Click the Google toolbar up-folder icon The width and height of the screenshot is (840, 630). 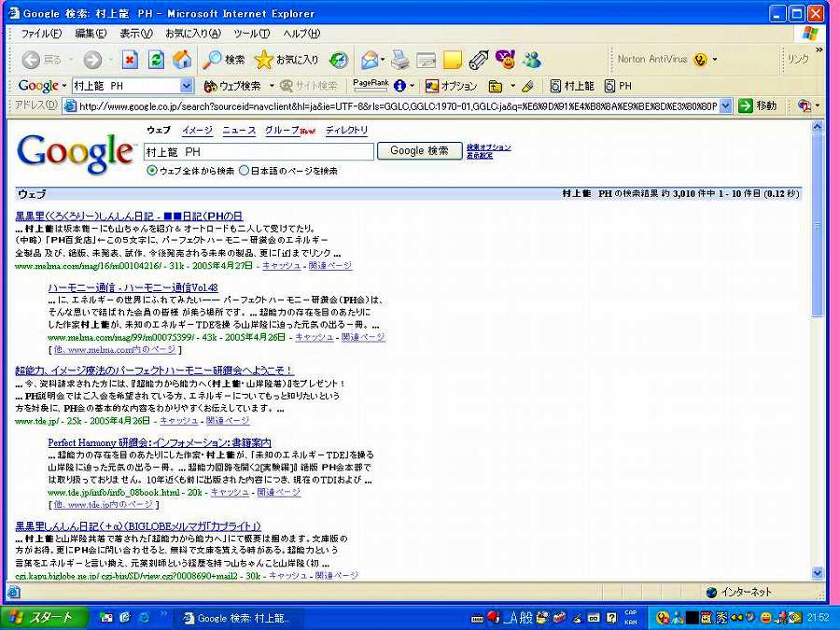[x=496, y=86]
